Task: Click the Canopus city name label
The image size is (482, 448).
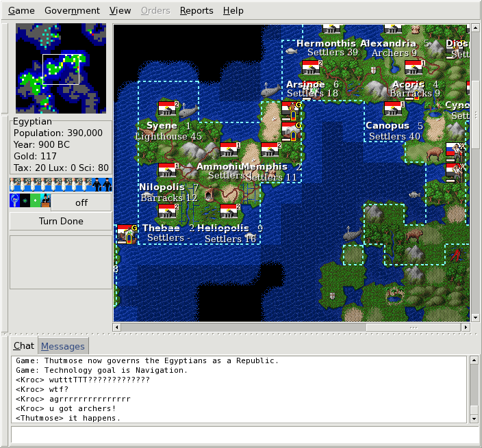Action: click(388, 126)
